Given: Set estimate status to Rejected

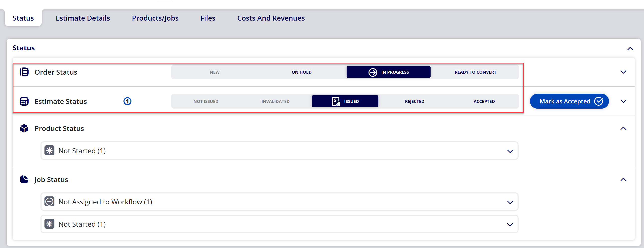Looking at the screenshot, I should (414, 101).
